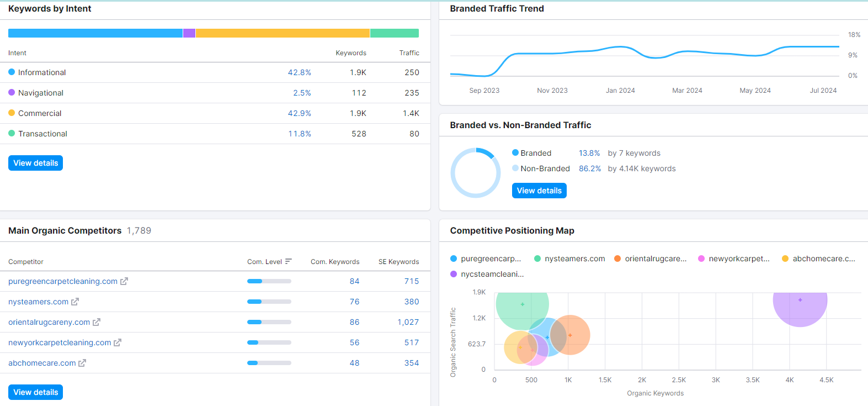Click the Navigational 2.5% percentage
This screenshot has width=868, height=406.
coord(302,93)
